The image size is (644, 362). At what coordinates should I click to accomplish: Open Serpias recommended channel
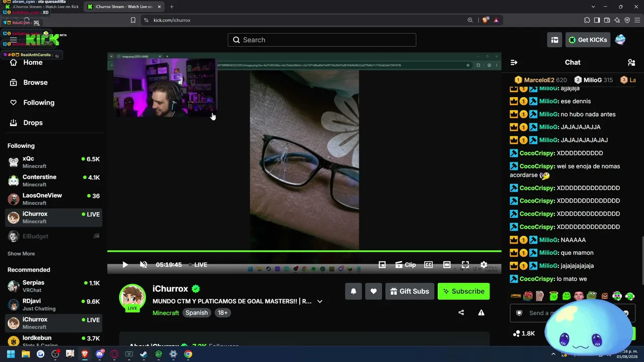click(54, 286)
